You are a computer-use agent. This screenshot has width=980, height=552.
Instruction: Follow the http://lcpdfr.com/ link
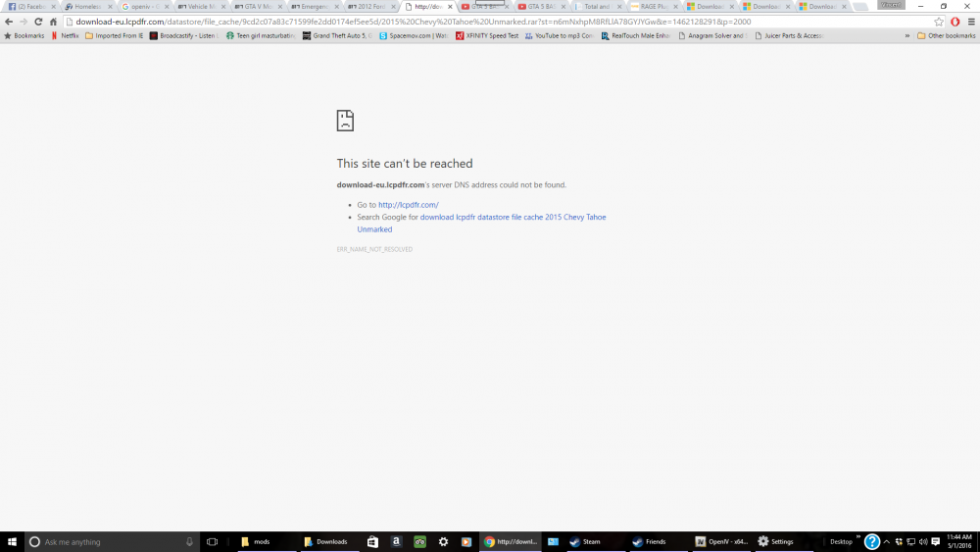coord(408,204)
